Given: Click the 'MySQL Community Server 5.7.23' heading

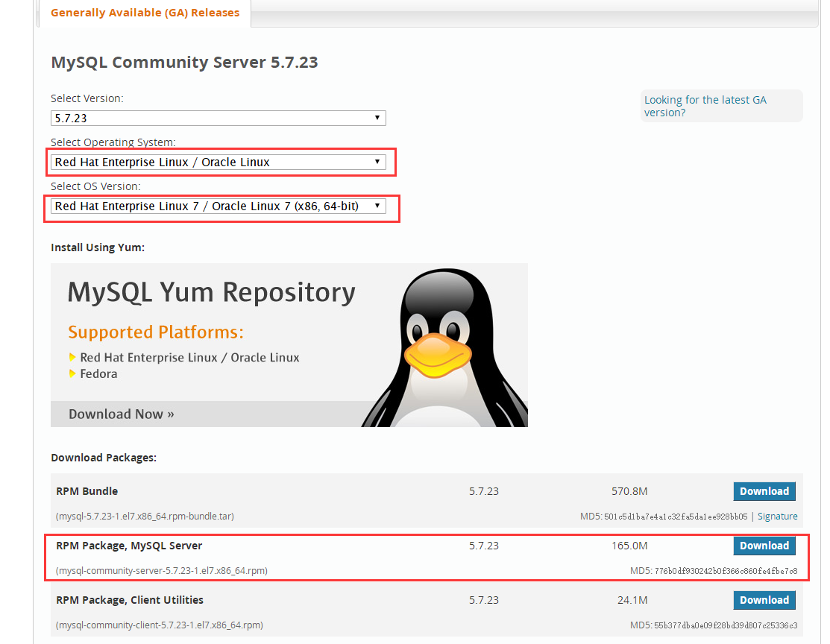Looking at the screenshot, I should click(184, 62).
